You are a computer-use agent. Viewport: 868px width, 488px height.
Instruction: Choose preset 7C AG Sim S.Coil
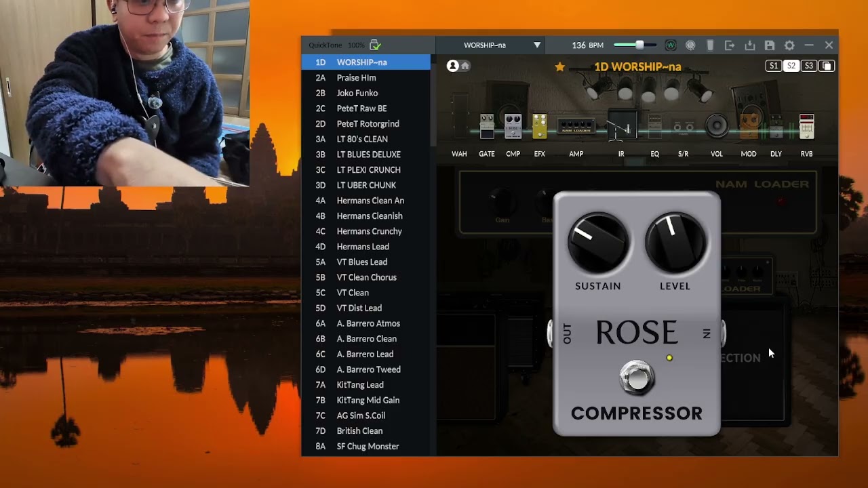366,415
